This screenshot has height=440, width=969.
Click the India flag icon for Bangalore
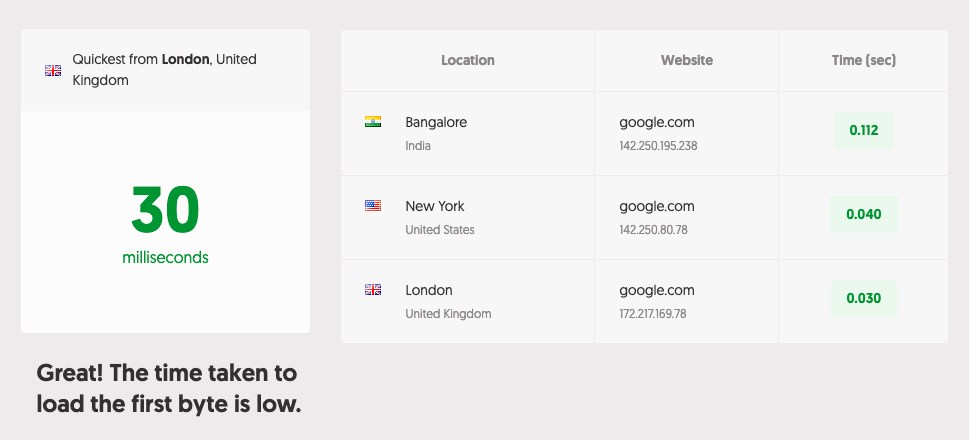tap(373, 122)
